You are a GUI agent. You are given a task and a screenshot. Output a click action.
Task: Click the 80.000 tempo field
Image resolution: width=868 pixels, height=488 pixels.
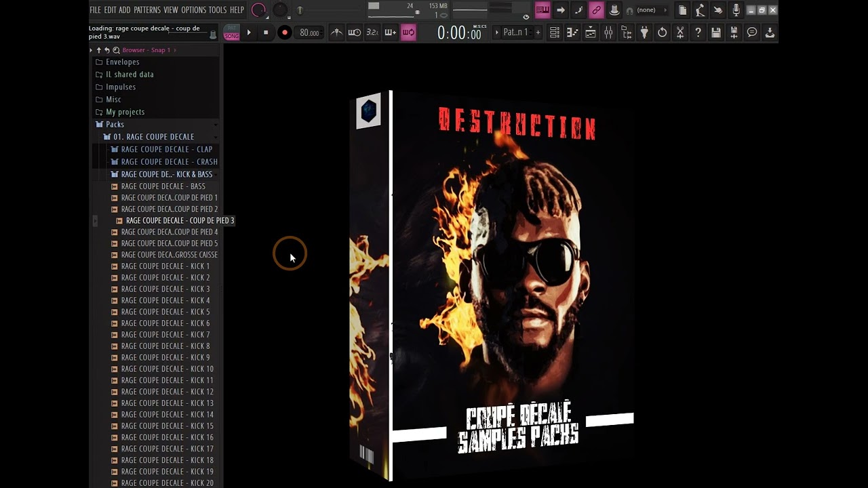tap(309, 33)
